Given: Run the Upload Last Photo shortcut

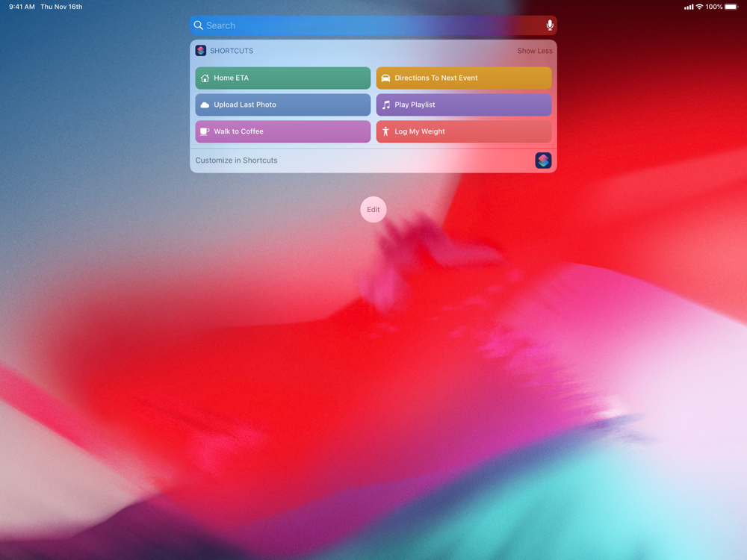Looking at the screenshot, I should click(282, 105).
